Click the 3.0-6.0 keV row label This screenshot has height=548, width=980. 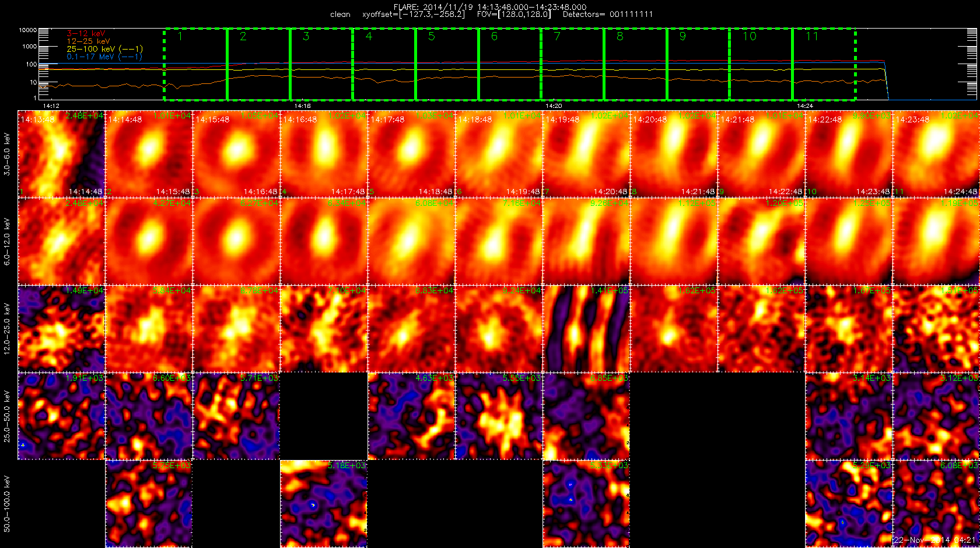[x=7, y=154]
